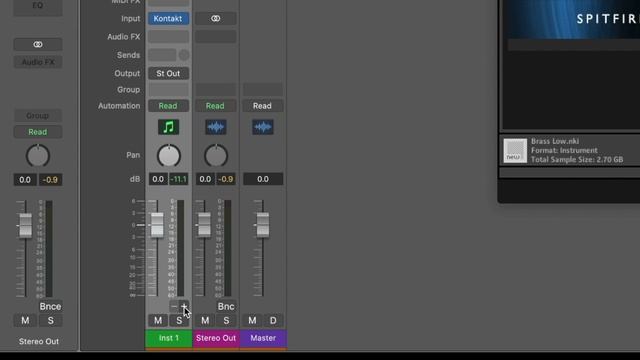Click the left inspector Group button
Screen dimensions: 640x360
38,116
